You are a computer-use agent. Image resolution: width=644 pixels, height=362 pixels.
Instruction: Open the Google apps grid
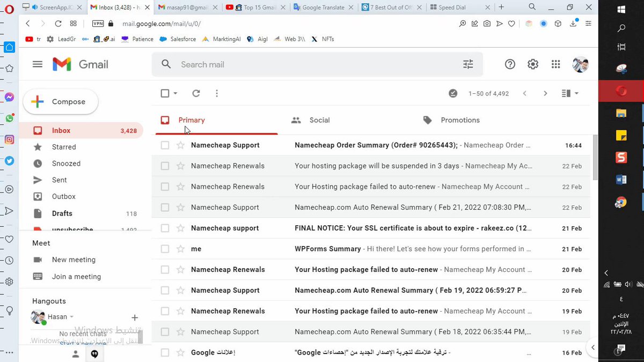pos(555,64)
